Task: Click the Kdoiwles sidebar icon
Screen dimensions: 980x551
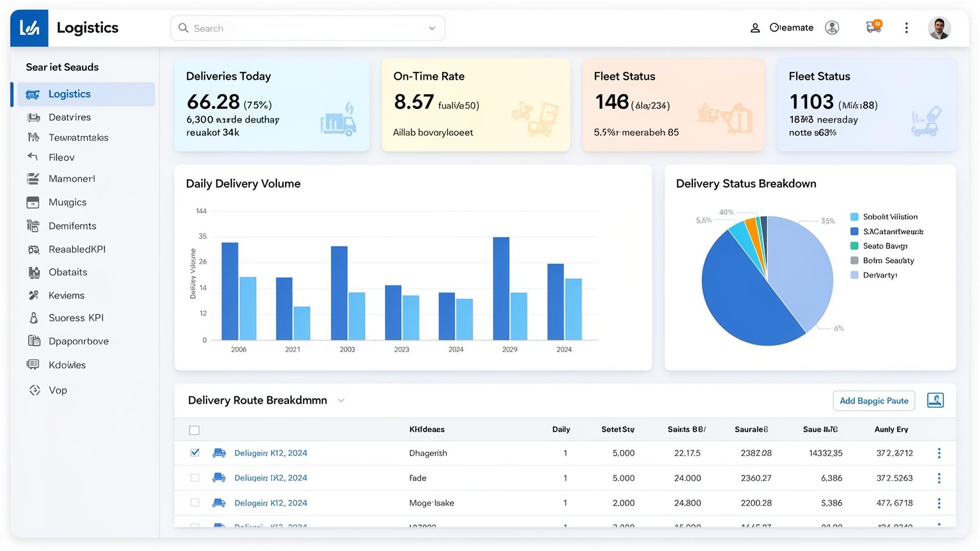Action: click(x=33, y=364)
